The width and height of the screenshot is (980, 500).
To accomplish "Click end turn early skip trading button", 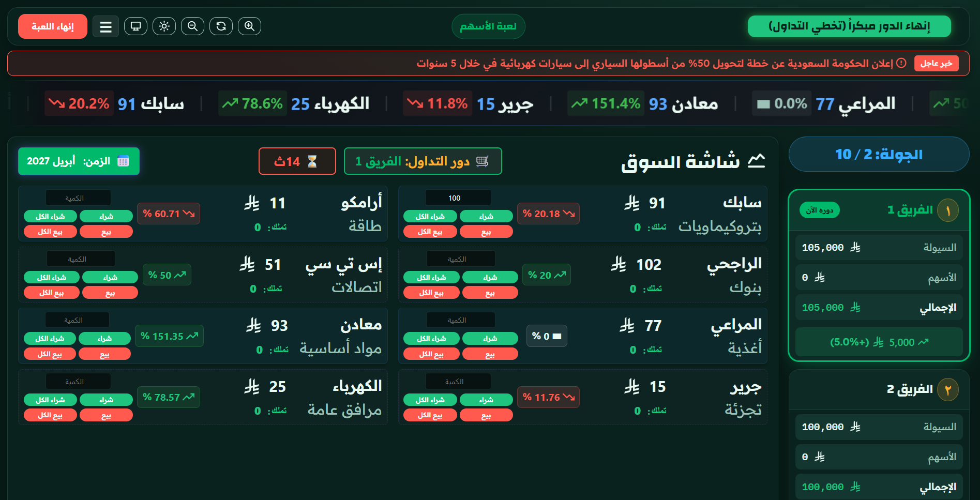I will coord(849,26).
